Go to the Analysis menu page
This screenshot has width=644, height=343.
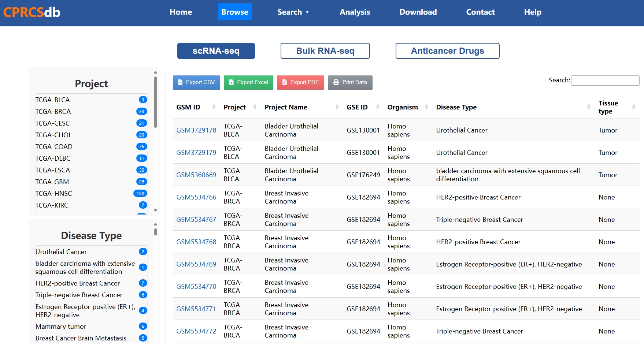pyautogui.click(x=355, y=12)
